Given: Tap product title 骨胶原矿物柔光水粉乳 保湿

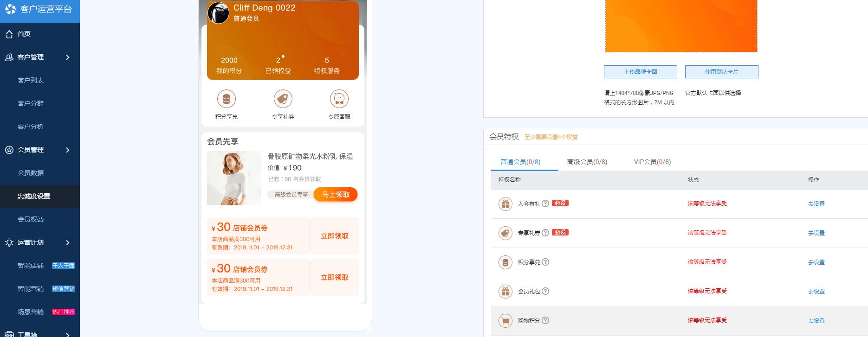Looking at the screenshot, I should [x=310, y=157].
